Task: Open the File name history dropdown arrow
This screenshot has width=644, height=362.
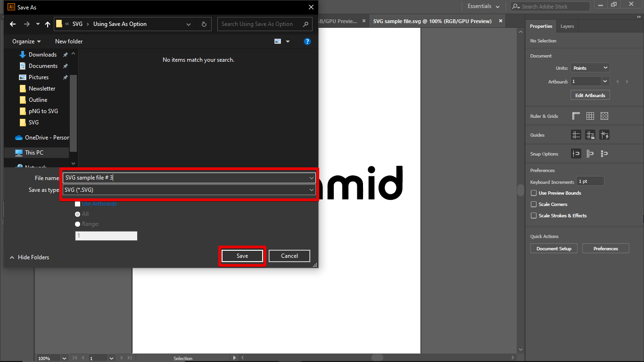Action: [x=312, y=178]
